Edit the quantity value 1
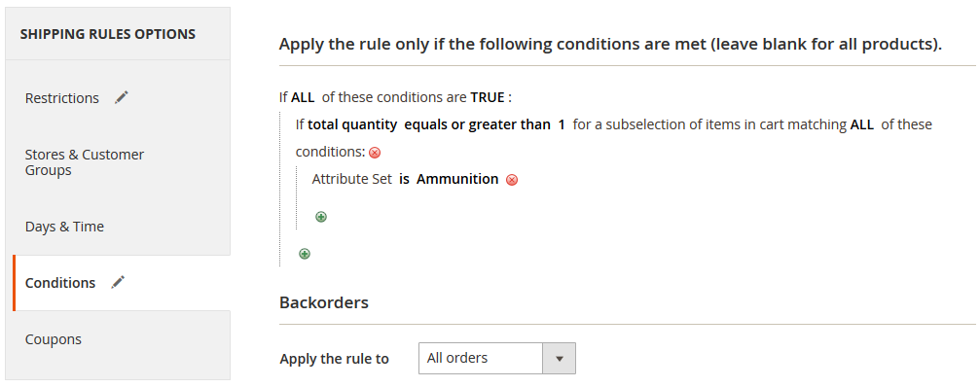 [562, 124]
